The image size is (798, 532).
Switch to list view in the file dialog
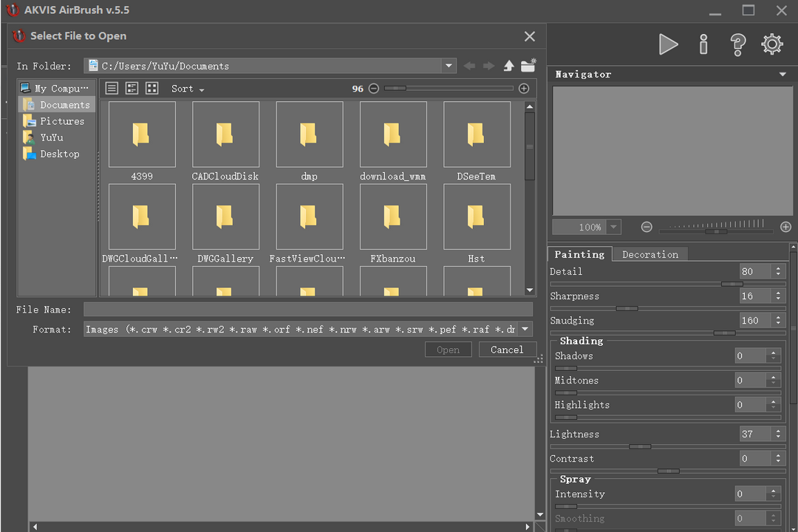click(x=112, y=89)
